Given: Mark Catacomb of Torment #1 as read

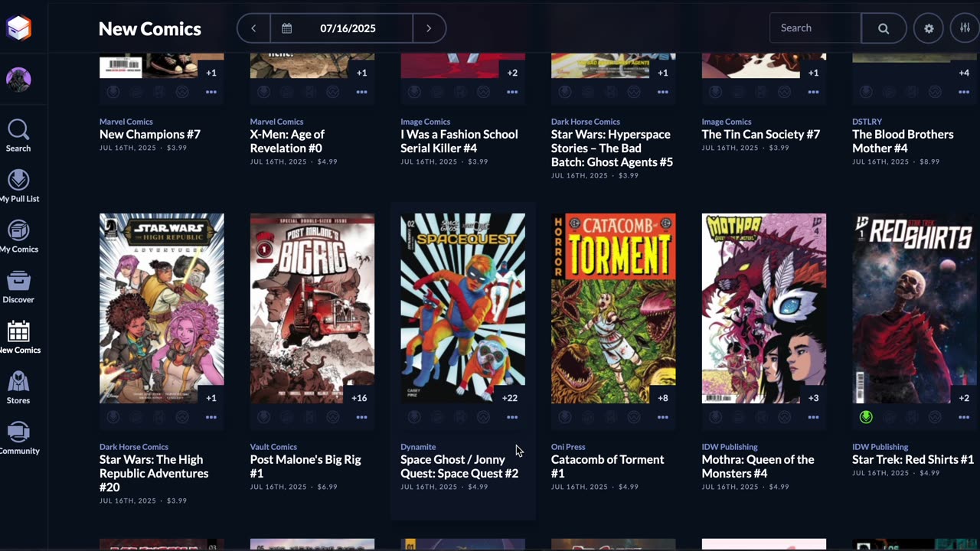Looking at the screenshot, I should pyautogui.click(x=611, y=417).
